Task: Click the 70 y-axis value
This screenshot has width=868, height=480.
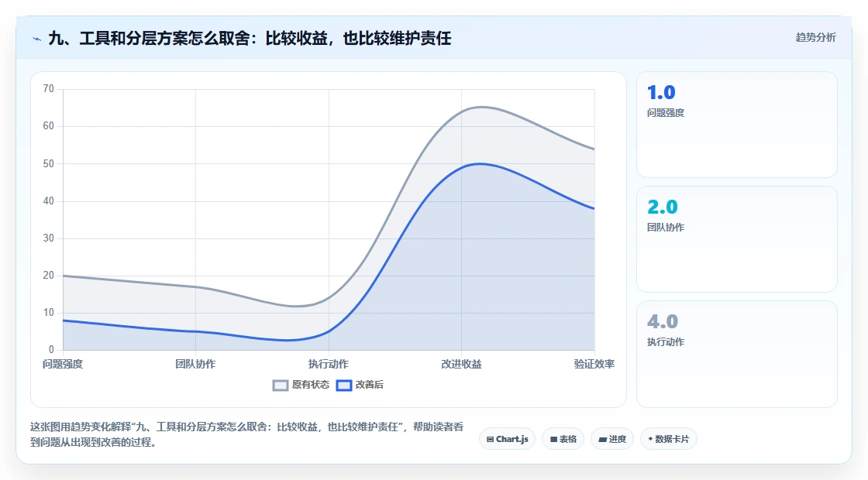Action: [x=49, y=89]
